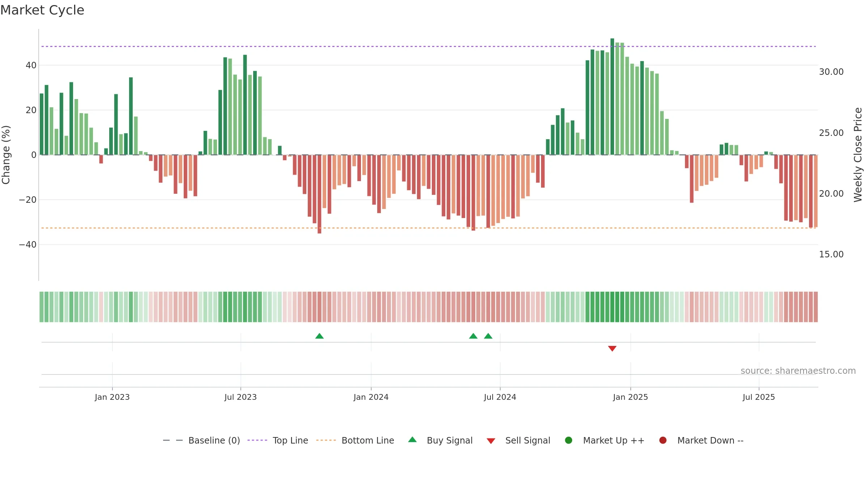Click the −40 label on change axis
868x488 pixels.
coord(27,245)
